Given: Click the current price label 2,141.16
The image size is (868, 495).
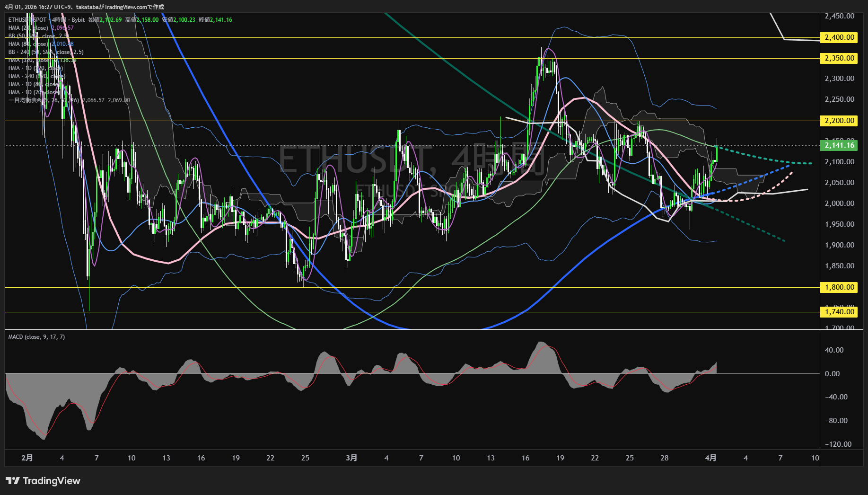Looking at the screenshot, I should pos(839,145).
